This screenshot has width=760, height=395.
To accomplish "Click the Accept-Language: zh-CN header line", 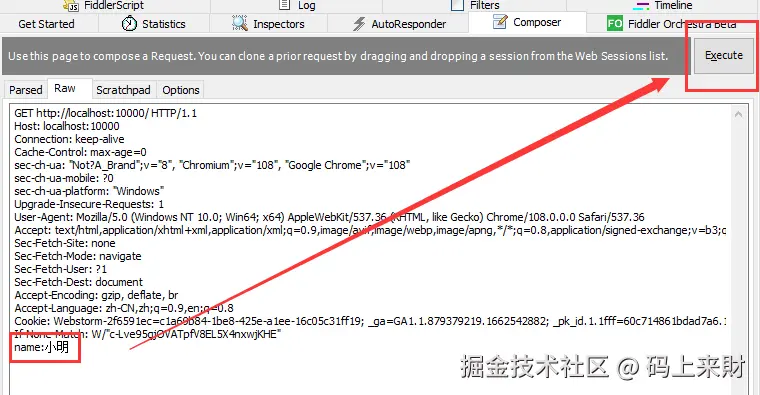I will (124, 308).
